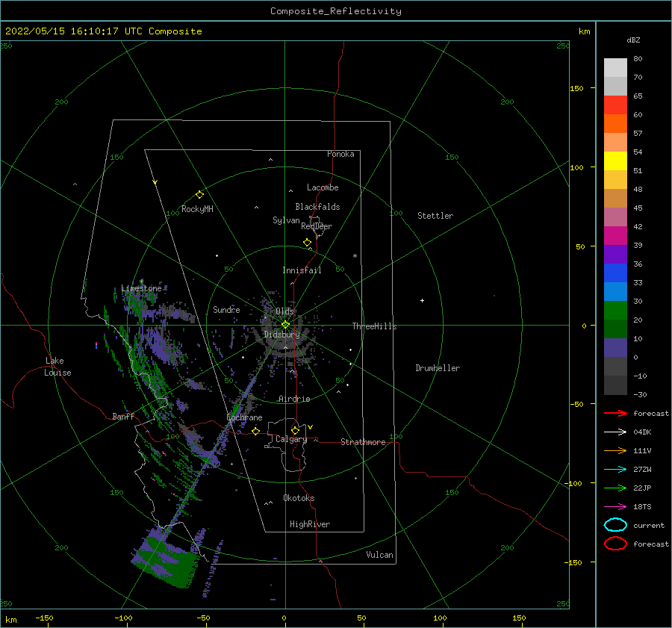Click the RedDeer city label
Screen dimensions: 672x628
click(317, 226)
